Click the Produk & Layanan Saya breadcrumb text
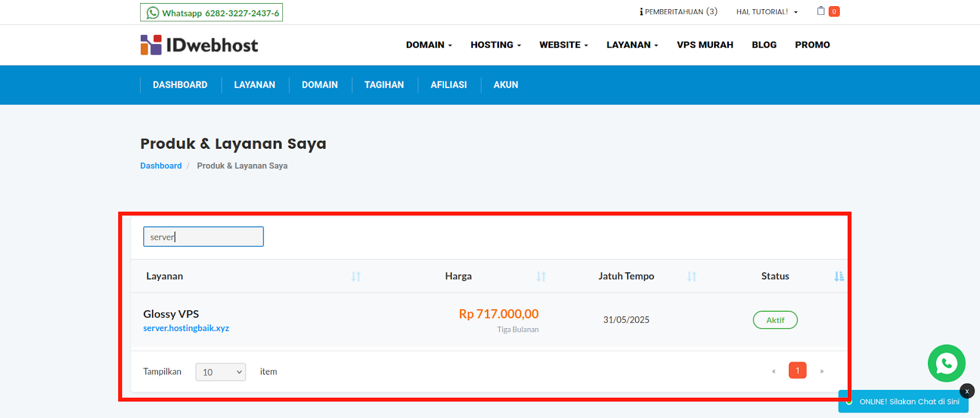The height and width of the screenshot is (418, 980). click(242, 166)
